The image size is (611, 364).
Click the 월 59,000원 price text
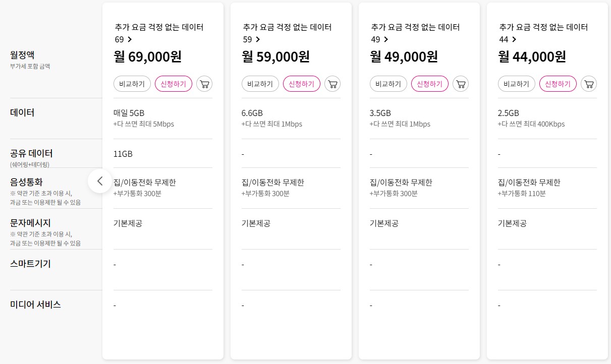276,56
